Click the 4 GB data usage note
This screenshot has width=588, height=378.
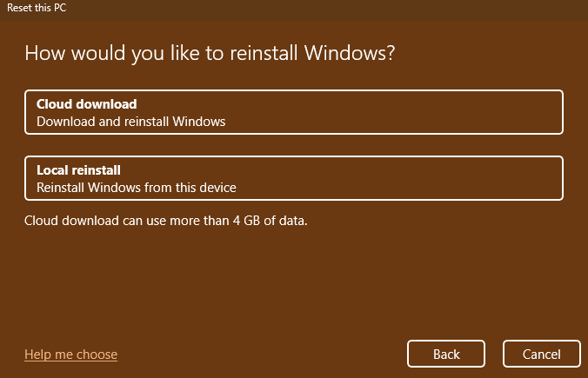pos(166,221)
